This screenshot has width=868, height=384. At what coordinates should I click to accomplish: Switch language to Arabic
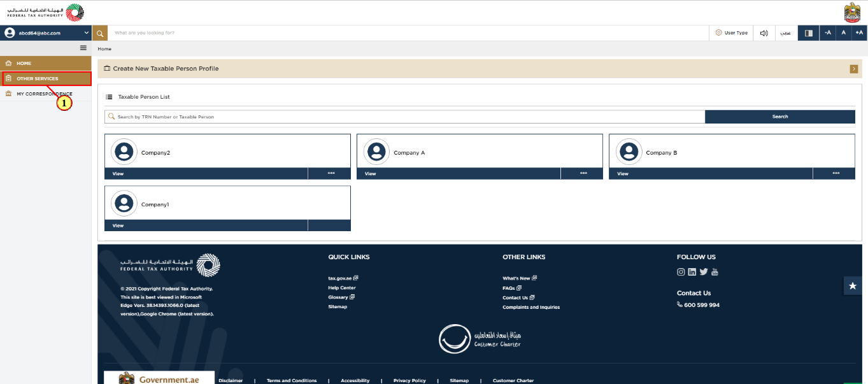pyautogui.click(x=786, y=32)
